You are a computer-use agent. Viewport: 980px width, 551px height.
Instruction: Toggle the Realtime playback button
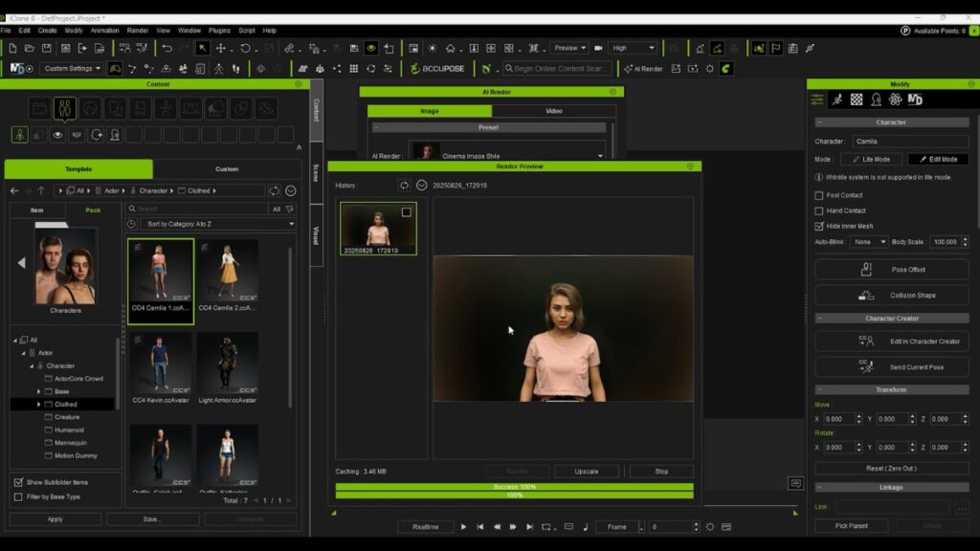[x=426, y=527]
